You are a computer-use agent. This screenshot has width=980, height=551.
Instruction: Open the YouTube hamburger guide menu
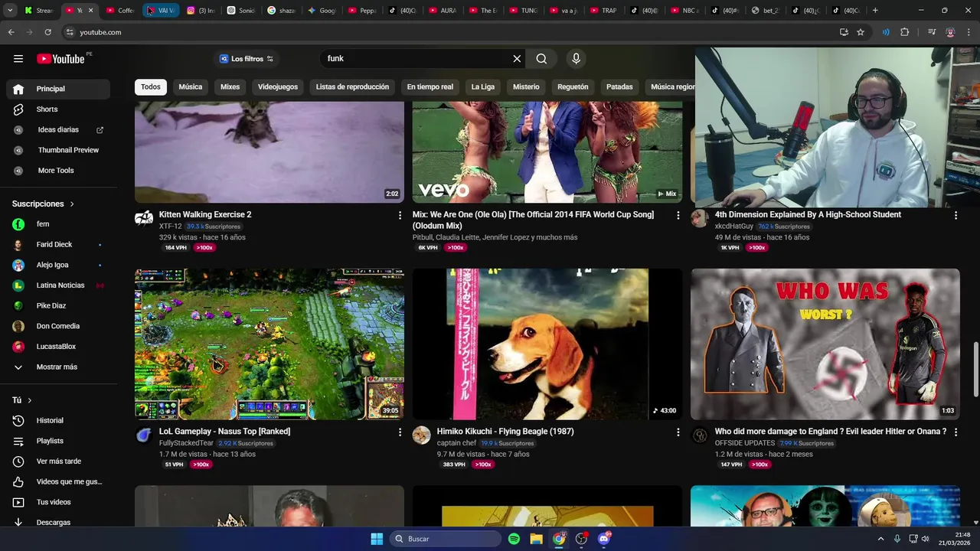point(18,59)
